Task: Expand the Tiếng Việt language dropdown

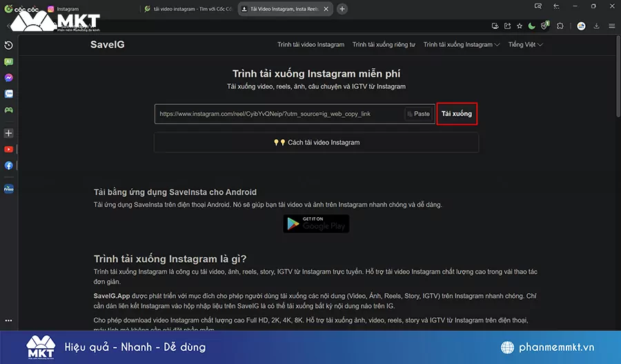Action: tap(526, 45)
